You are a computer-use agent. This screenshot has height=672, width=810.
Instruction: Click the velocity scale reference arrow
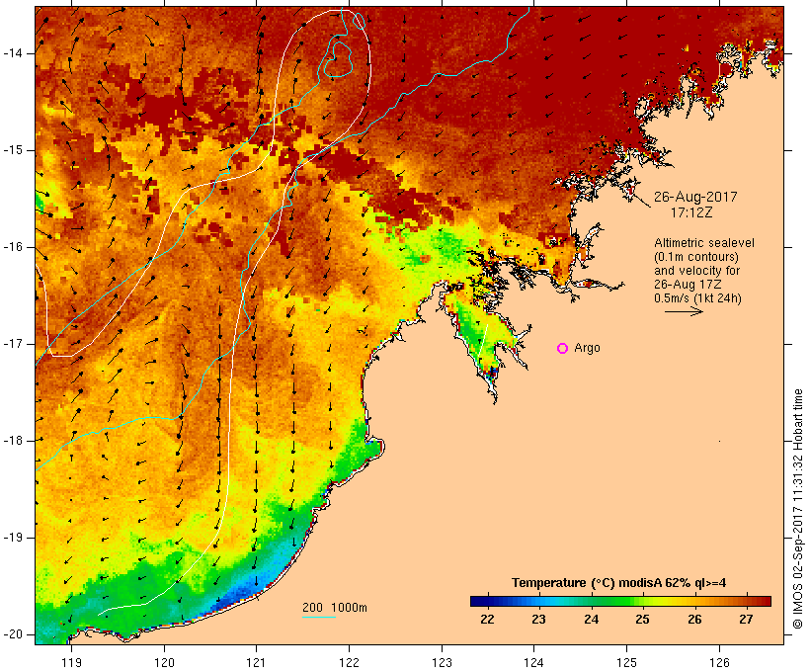[x=684, y=311]
